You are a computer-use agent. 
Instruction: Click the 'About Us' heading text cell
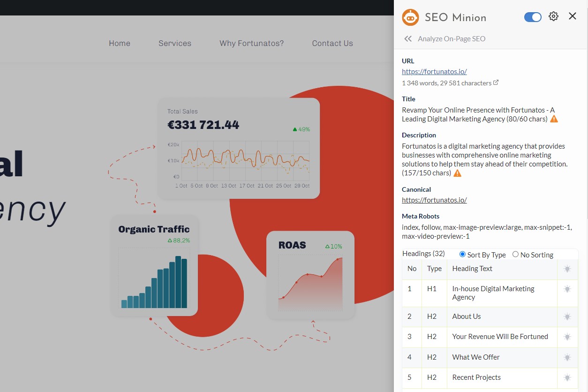pos(502,317)
